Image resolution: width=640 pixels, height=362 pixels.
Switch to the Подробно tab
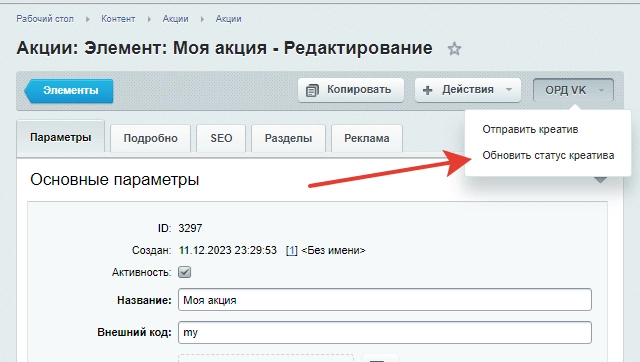pos(151,138)
